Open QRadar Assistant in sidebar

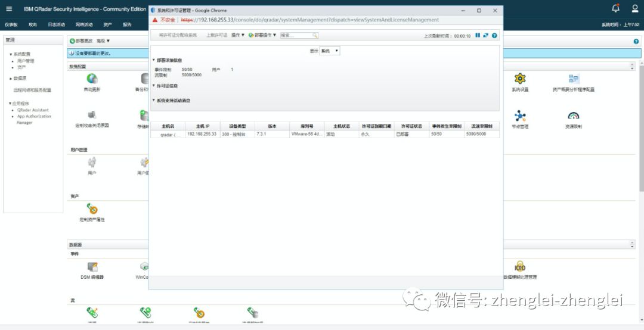tap(33, 110)
